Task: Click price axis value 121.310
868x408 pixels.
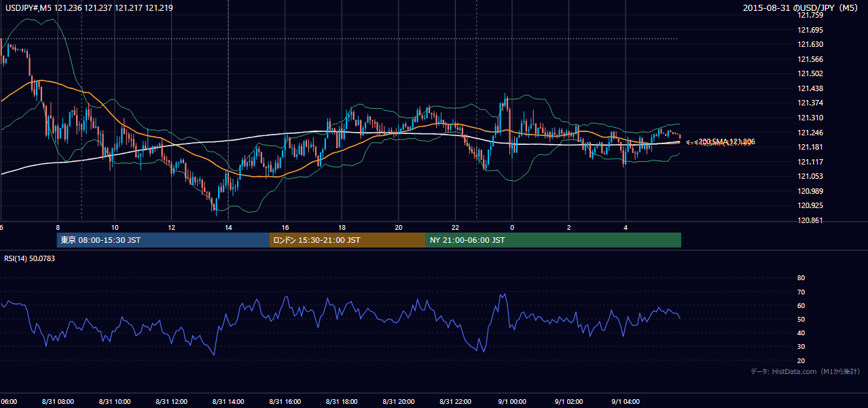Action: pos(810,118)
